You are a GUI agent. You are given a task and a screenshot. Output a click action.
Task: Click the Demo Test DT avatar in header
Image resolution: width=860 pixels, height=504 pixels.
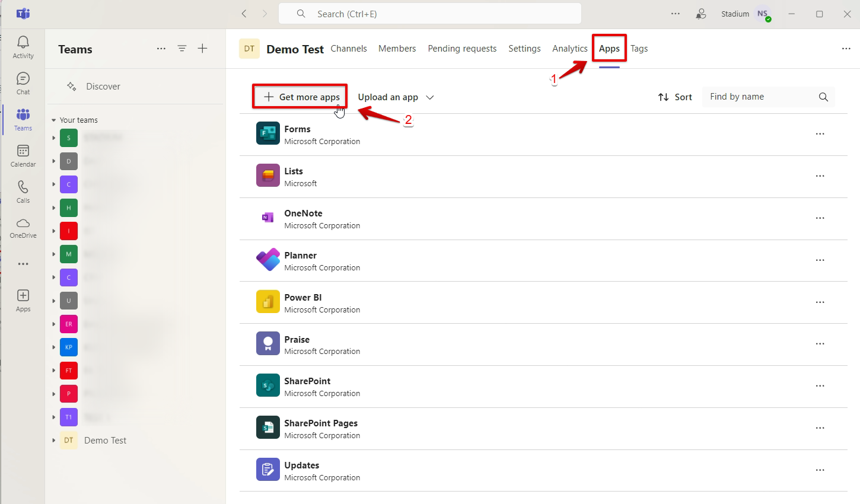pos(249,49)
